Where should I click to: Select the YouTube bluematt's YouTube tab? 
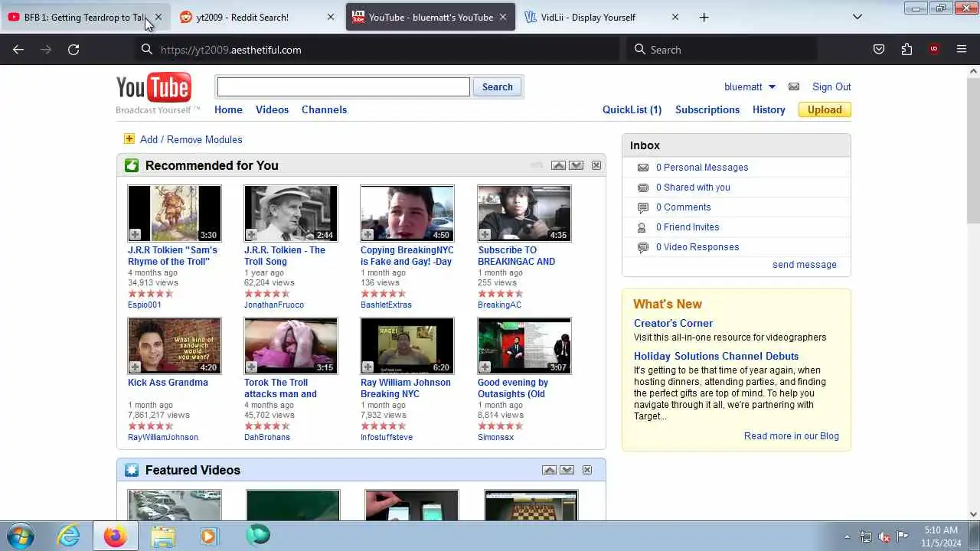pos(430,17)
